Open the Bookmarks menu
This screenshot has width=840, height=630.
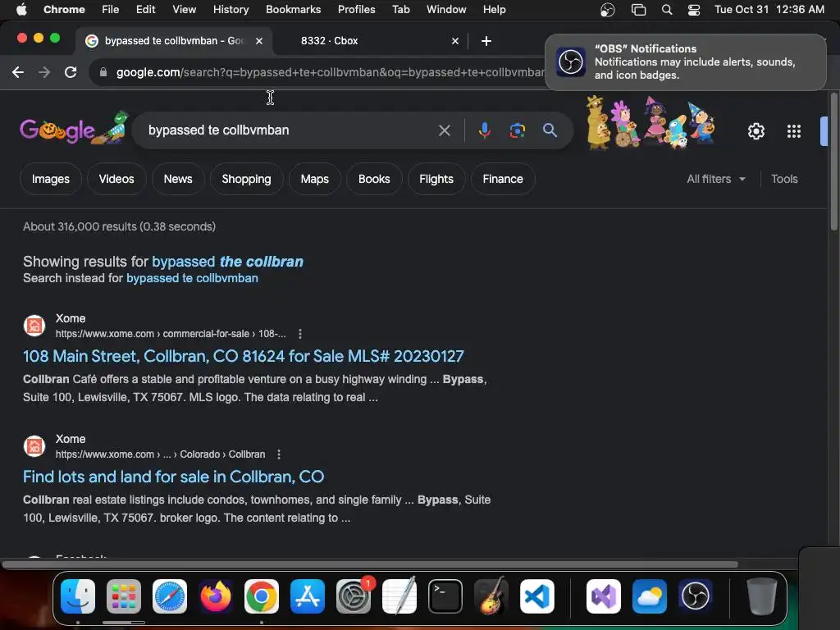[293, 10]
